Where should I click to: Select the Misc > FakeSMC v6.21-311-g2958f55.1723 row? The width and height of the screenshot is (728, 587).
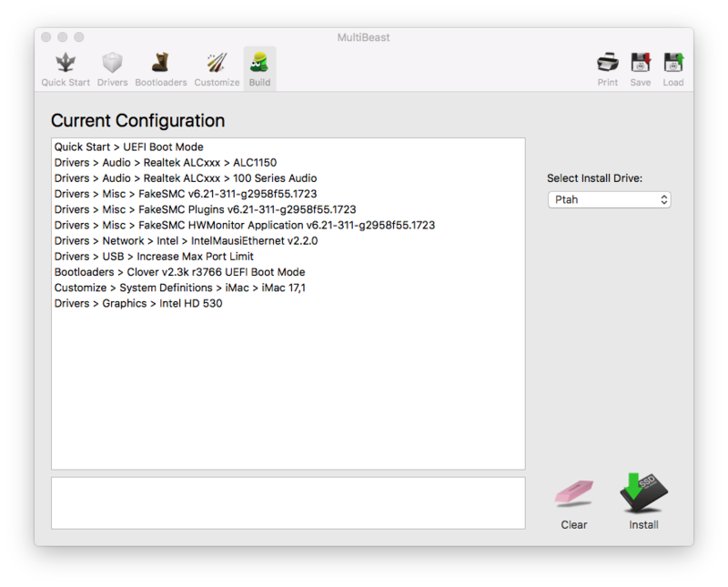click(x=288, y=194)
